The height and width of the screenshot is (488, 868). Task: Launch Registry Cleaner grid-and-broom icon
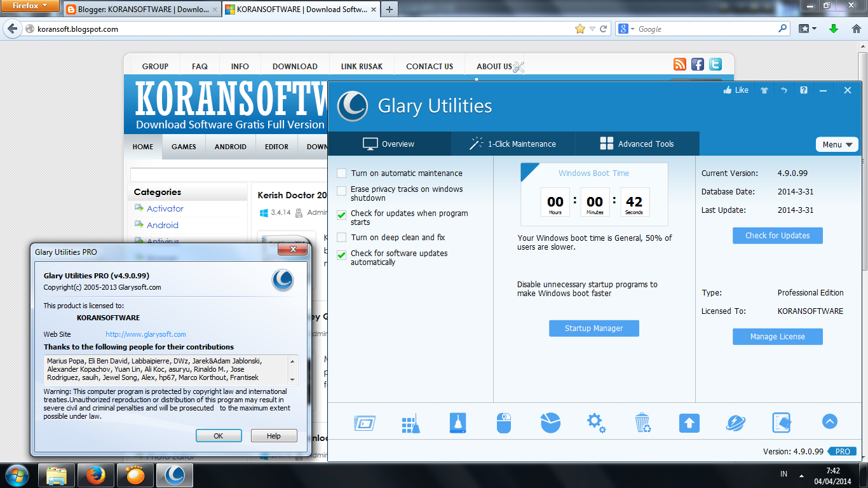pyautogui.click(x=410, y=423)
